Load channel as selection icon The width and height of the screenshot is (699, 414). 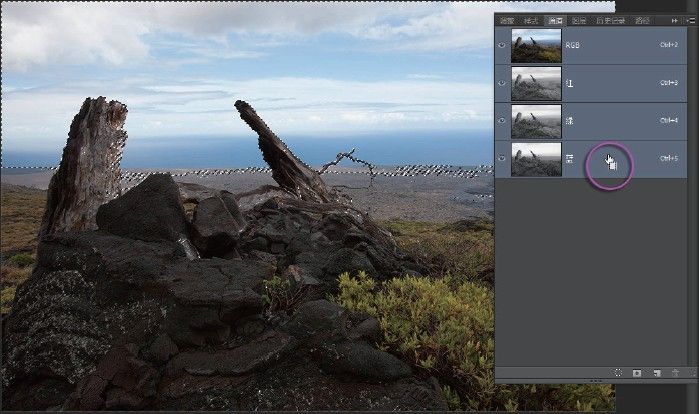pyautogui.click(x=619, y=373)
